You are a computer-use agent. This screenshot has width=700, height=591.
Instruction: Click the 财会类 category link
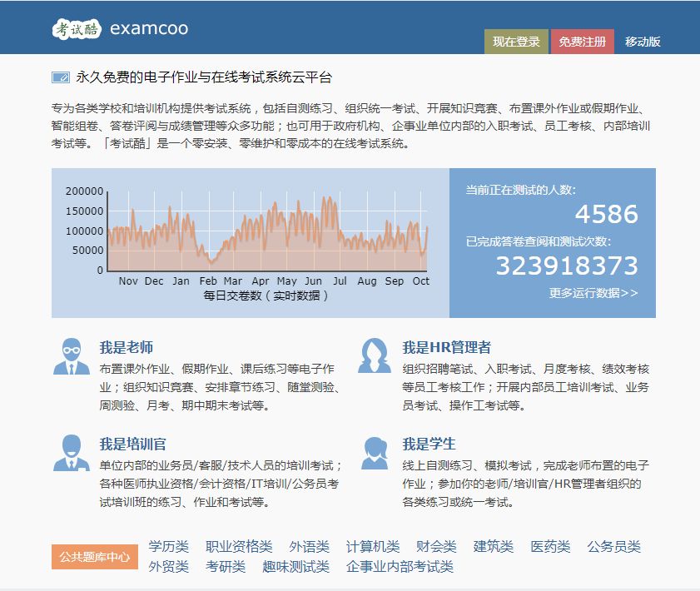point(436,547)
